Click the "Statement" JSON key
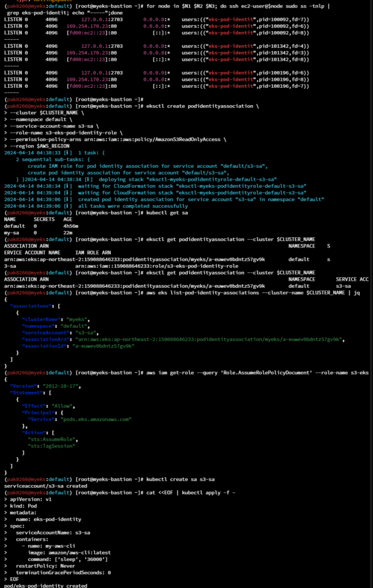Image resolution: width=373 pixels, height=588 pixels. point(26,393)
